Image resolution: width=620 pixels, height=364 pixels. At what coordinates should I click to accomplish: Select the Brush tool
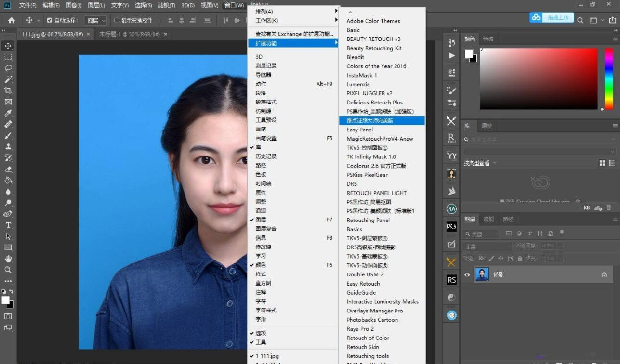8,135
